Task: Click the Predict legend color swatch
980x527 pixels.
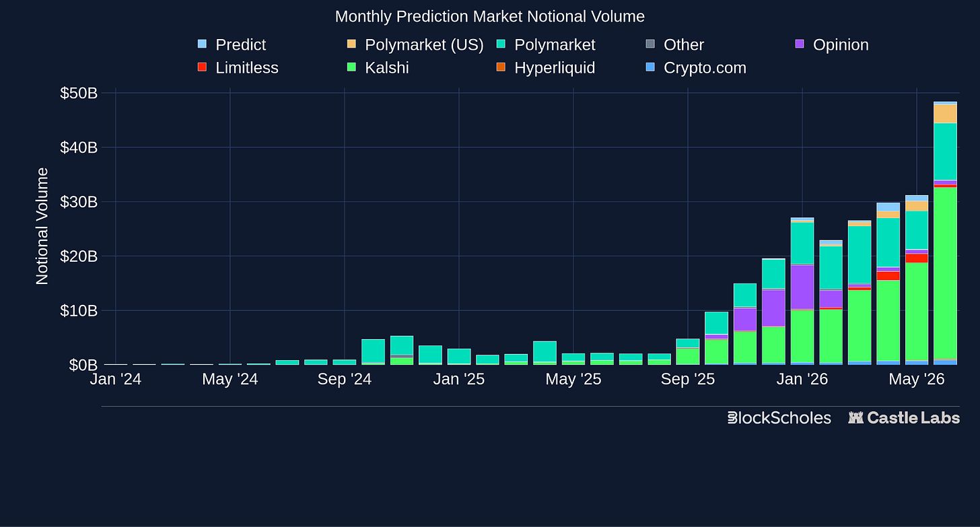Action: coord(202,44)
